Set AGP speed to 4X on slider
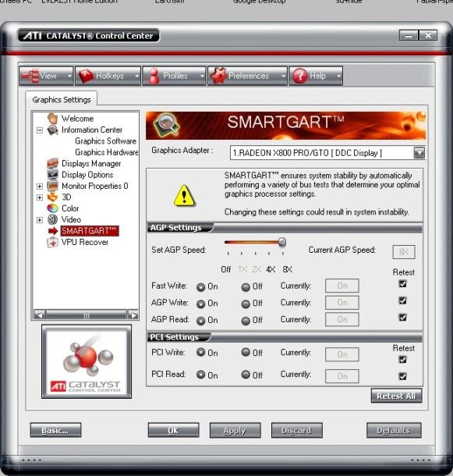 [x=270, y=269]
